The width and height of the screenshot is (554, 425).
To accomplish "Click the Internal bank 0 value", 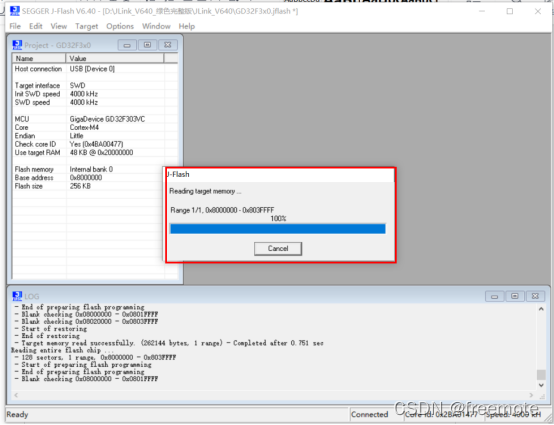I will coord(91,169).
